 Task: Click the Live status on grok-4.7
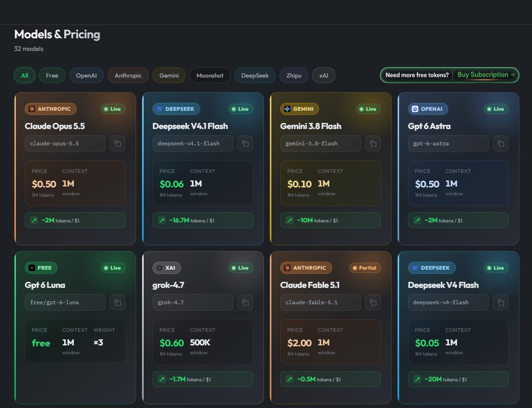(240, 268)
